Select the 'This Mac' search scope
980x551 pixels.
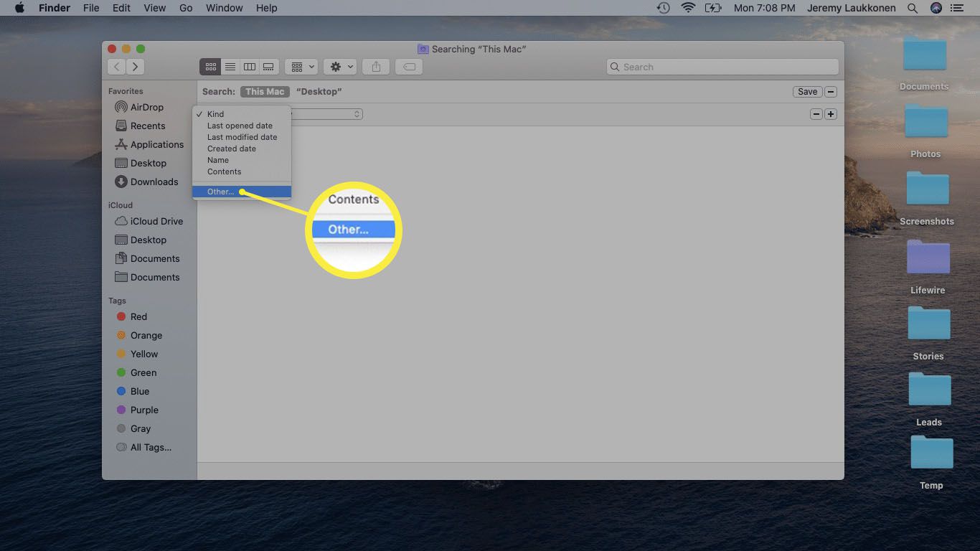point(265,92)
